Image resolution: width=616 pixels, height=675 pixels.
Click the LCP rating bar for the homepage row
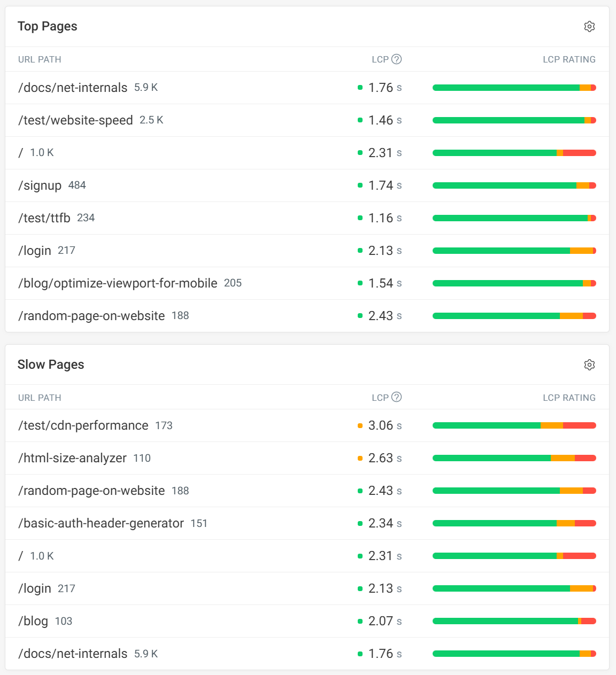point(513,152)
